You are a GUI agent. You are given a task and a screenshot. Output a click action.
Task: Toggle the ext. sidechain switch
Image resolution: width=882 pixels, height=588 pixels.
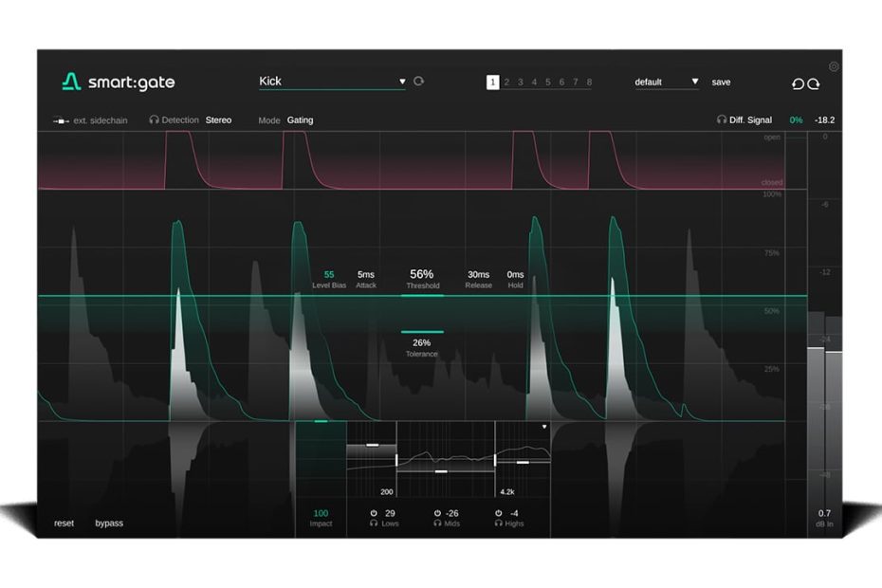[x=61, y=121]
